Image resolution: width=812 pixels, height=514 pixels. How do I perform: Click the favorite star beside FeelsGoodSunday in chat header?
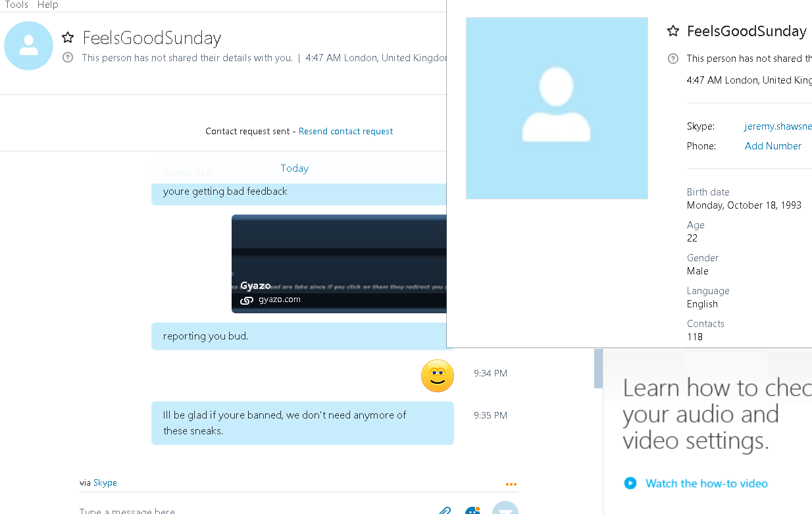(68, 38)
